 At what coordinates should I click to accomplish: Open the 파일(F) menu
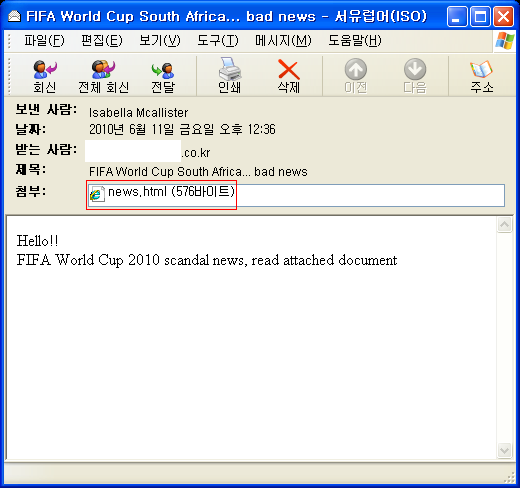44,41
